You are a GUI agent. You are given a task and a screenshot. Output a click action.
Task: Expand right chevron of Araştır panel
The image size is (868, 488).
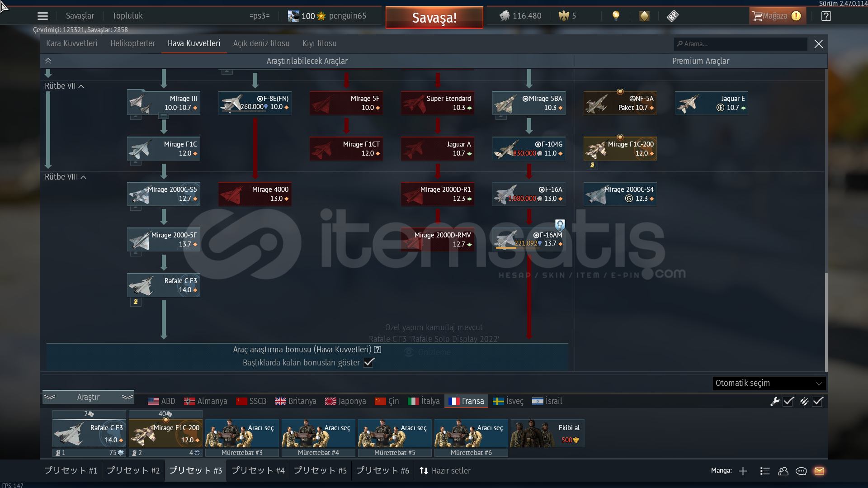pyautogui.click(x=127, y=397)
